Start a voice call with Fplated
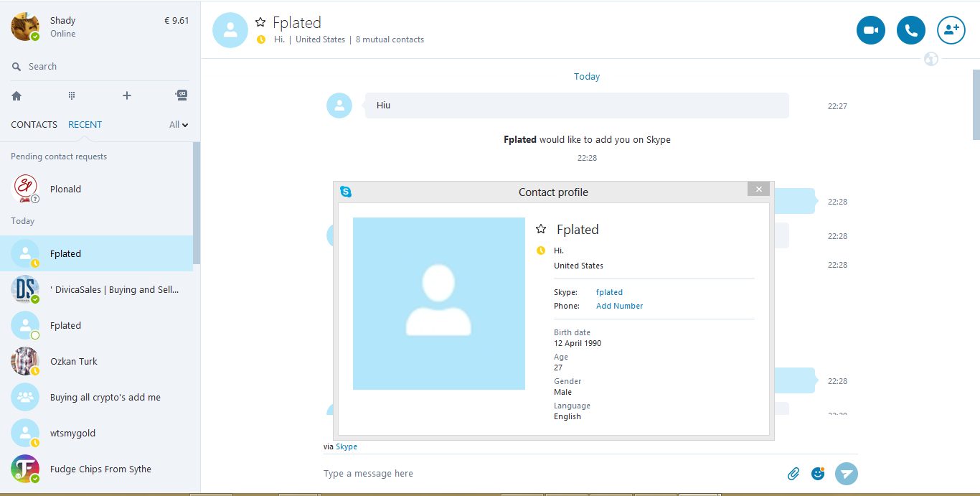 click(911, 30)
